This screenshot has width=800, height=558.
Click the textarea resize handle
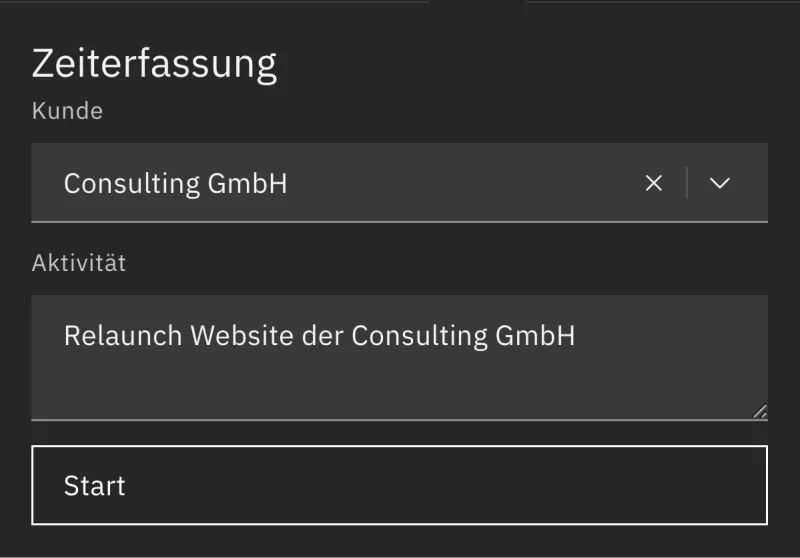click(x=760, y=411)
